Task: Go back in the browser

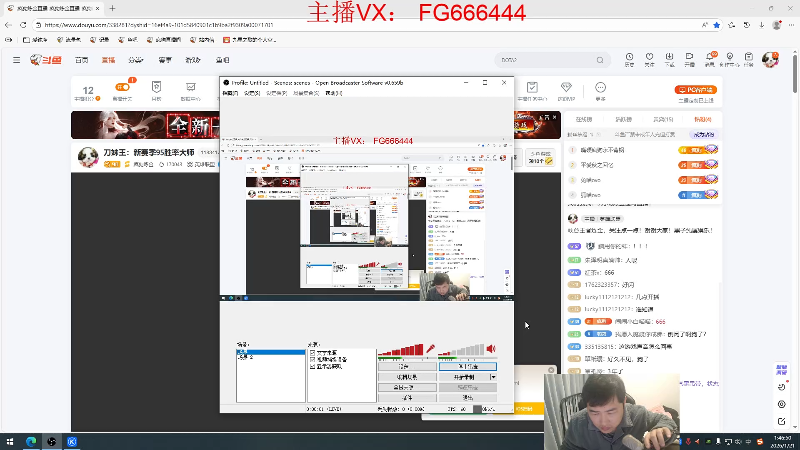Action: pyautogui.click(x=8, y=24)
